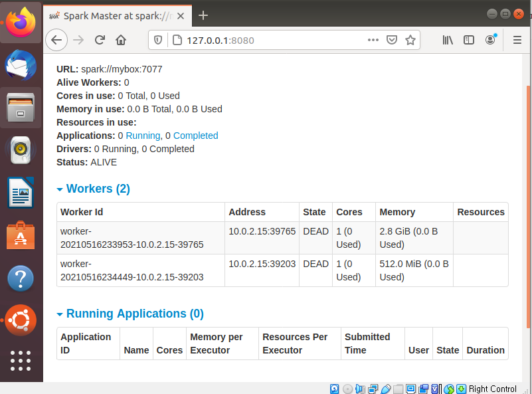Click the Resources column header

481,212
